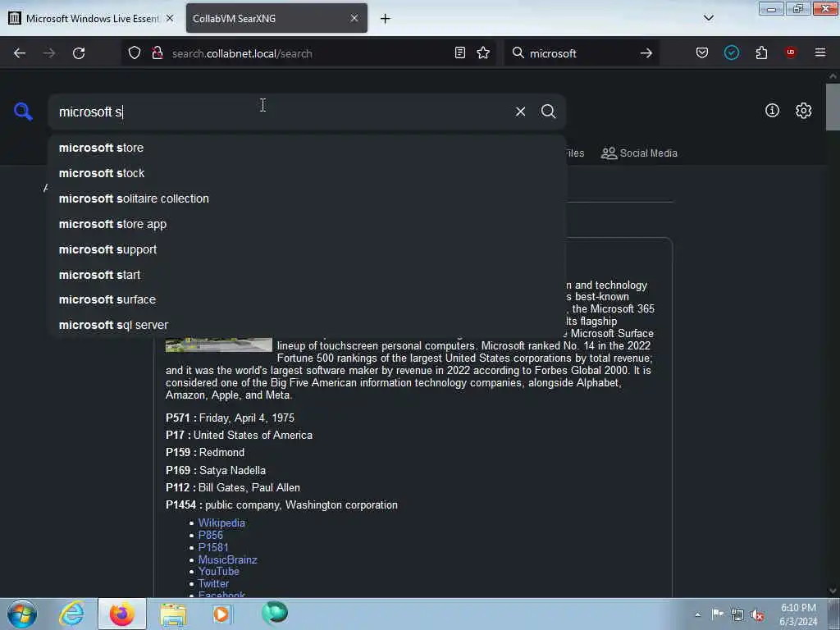The image size is (840, 630).
Task: Choose suggestion microsoft support
Action: point(307,249)
